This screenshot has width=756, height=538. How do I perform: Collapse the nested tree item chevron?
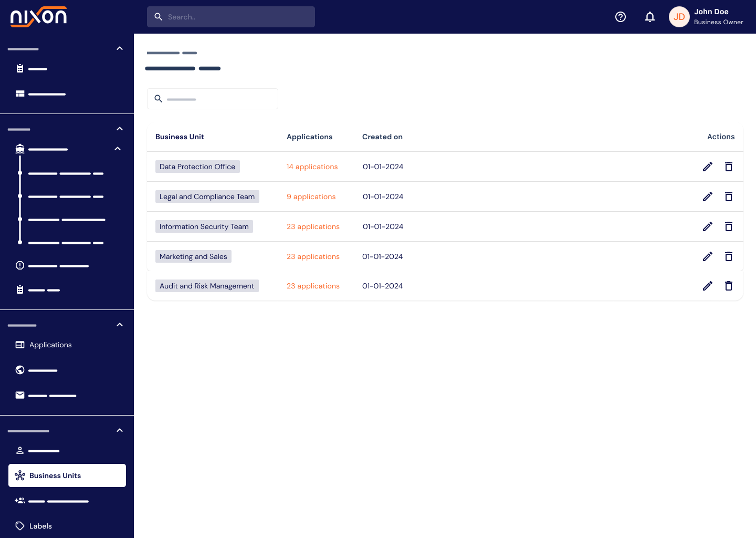(x=118, y=149)
